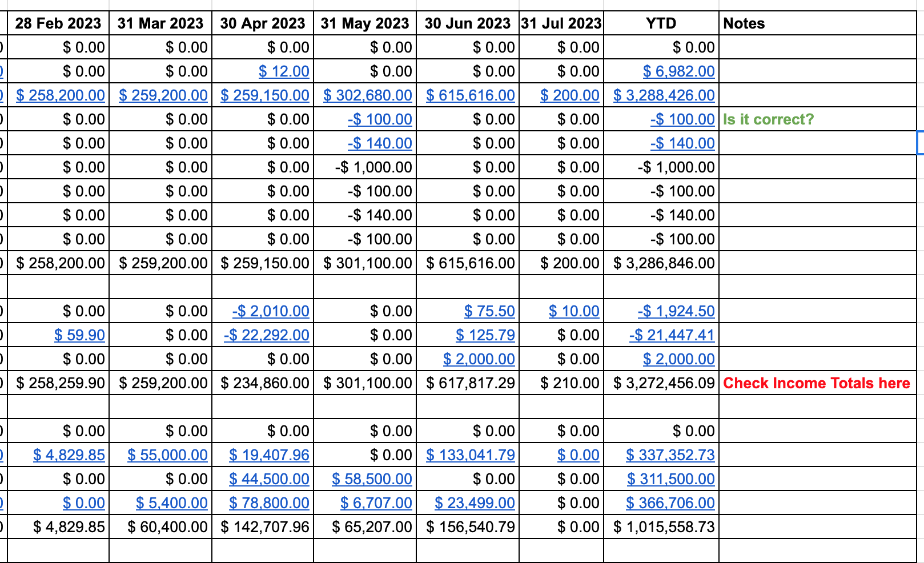This screenshot has width=924, height=563.
Task: Click the $ 23,499.00 link in June
Action: click(475, 503)
